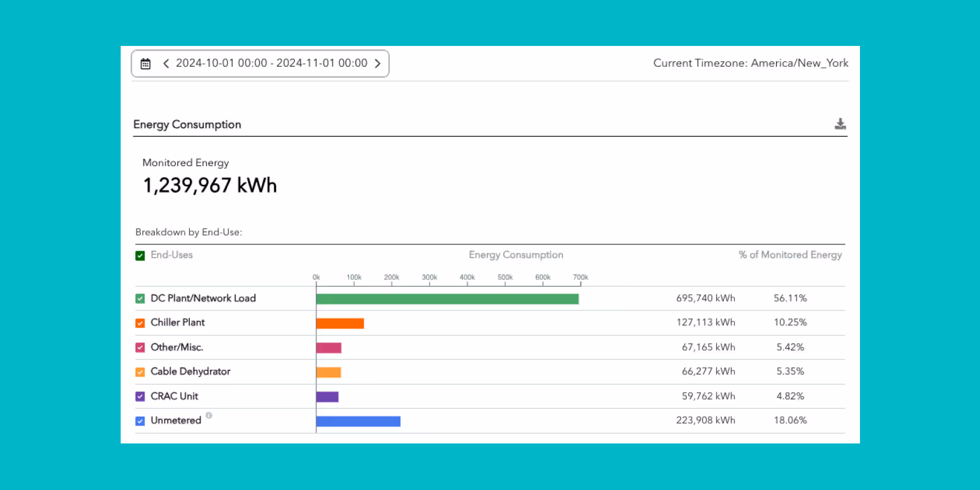The image size is (980, 490).
Task: Click the CRAC Unit label
Action: pyautogui.click(x=175, y=396)
